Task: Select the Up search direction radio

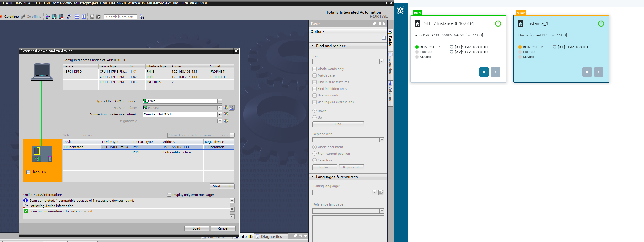Action: (x=314, y=117)
